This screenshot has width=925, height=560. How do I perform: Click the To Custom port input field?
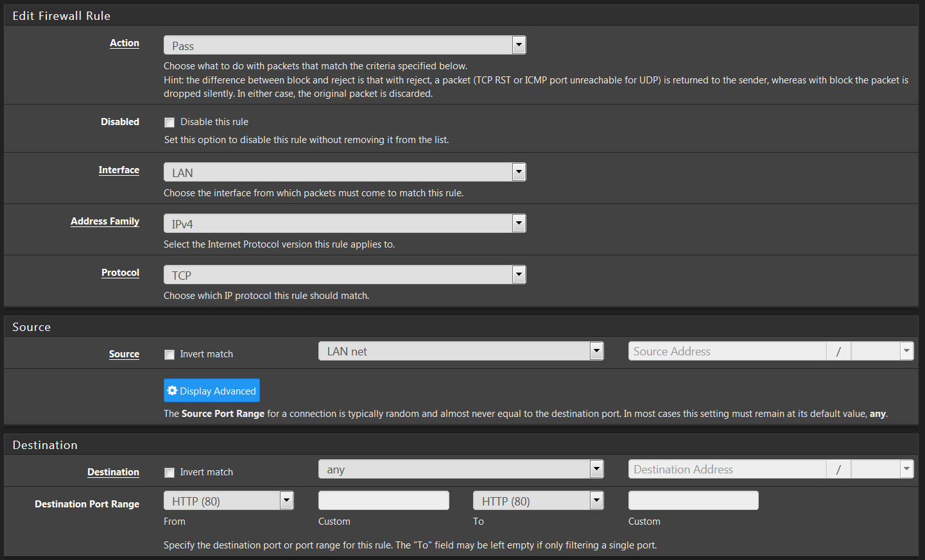(x=693, y=500)
